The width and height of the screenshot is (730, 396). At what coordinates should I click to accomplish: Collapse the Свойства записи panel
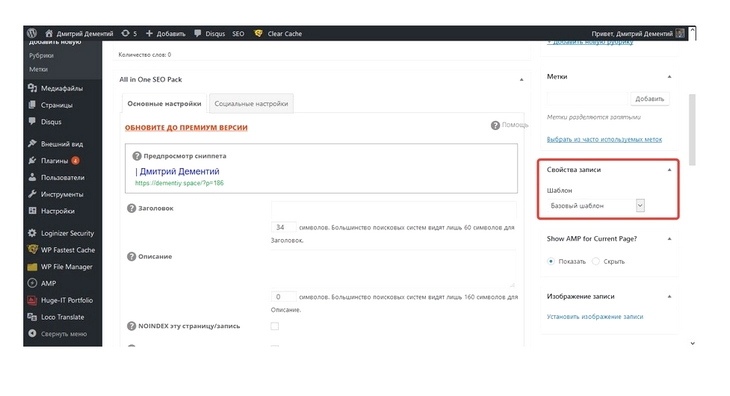[x=669, y=170]
